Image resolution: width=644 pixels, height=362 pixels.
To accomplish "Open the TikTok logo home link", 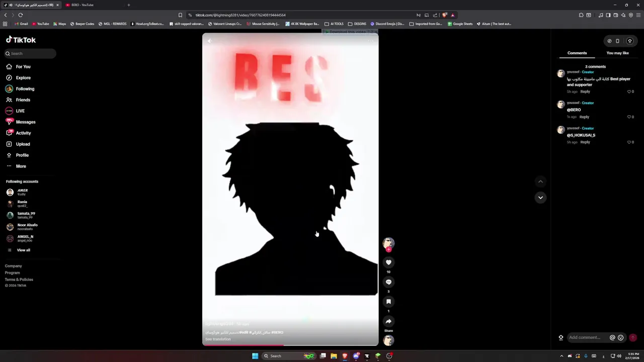I will 21,40.
